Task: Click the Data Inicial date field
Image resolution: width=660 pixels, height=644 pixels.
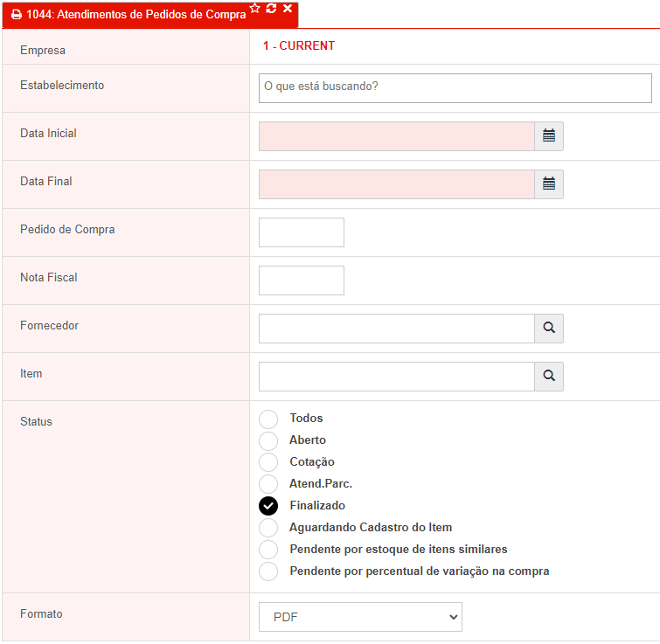Action: [x=397, y=136]
